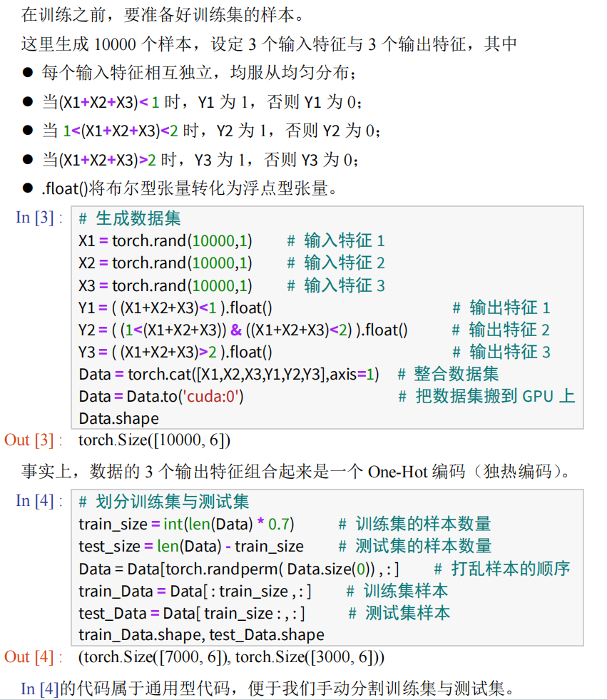Click the sentence mentioning One-Hot 编码
Screen dimensions: 607x700
pos(297,472)
